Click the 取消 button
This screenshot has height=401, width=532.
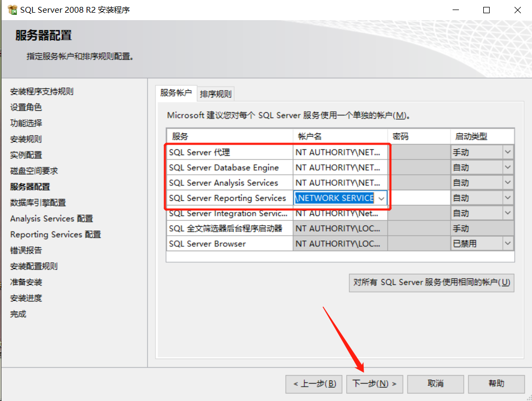click(x=435, y=384)
